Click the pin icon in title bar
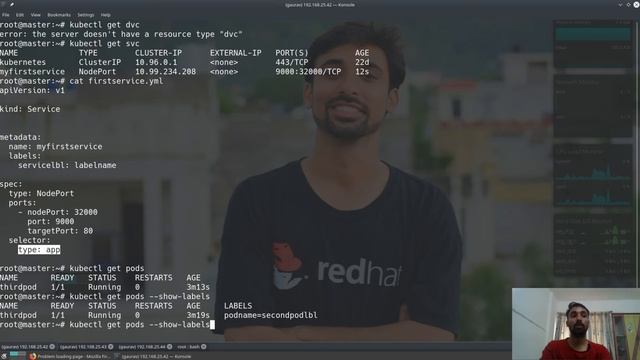Screen dimensions: 640x360 tap(11, 4)
